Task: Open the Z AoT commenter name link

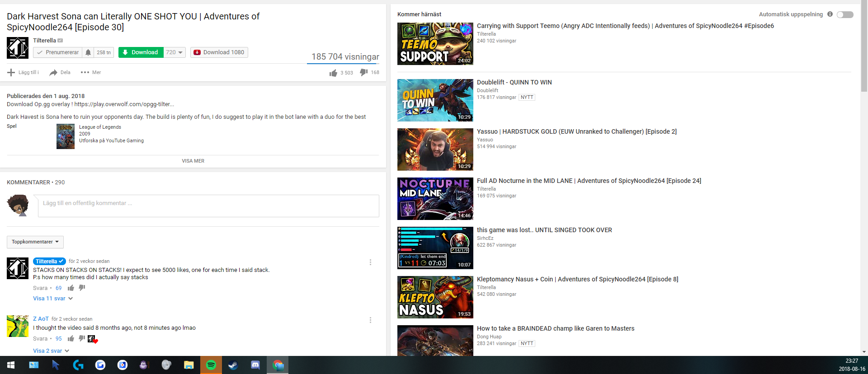Action: [x=41, y=319]
